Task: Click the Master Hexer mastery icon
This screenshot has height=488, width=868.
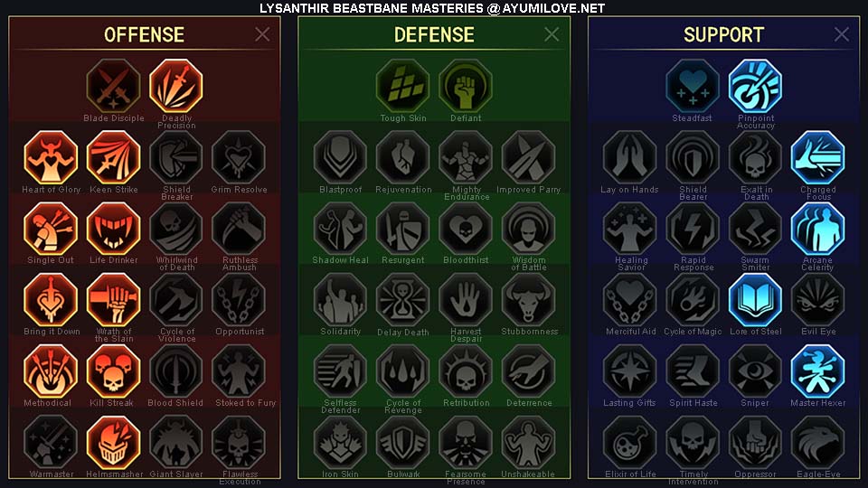Action: [x=817, y=371]
